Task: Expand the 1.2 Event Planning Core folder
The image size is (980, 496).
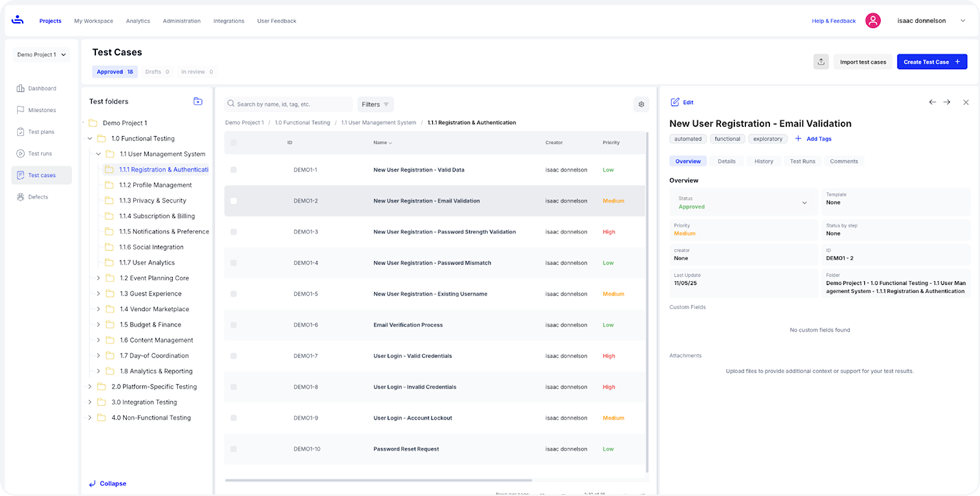Action: pyautogui.click(x=98, y=278)
